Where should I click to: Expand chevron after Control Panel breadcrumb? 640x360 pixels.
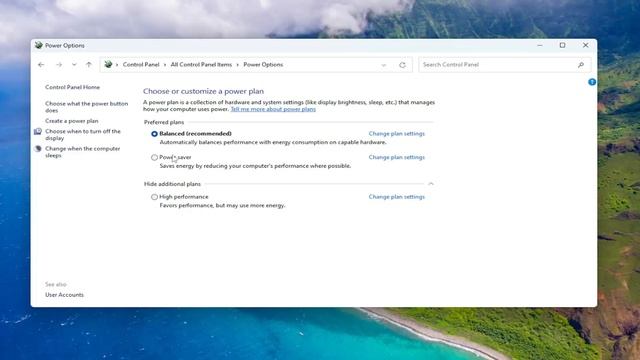(x=165, y=65)
